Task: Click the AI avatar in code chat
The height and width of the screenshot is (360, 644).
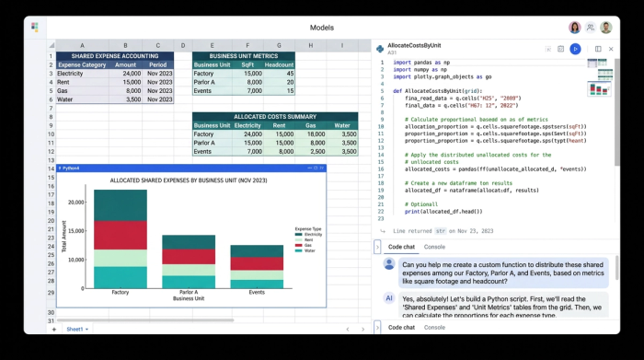Action: 389,298
